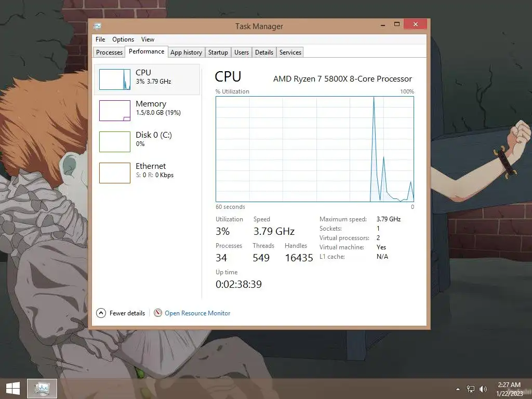Click the % Utilization graph label
The image size is (532, 399).
tap(232, 91)
